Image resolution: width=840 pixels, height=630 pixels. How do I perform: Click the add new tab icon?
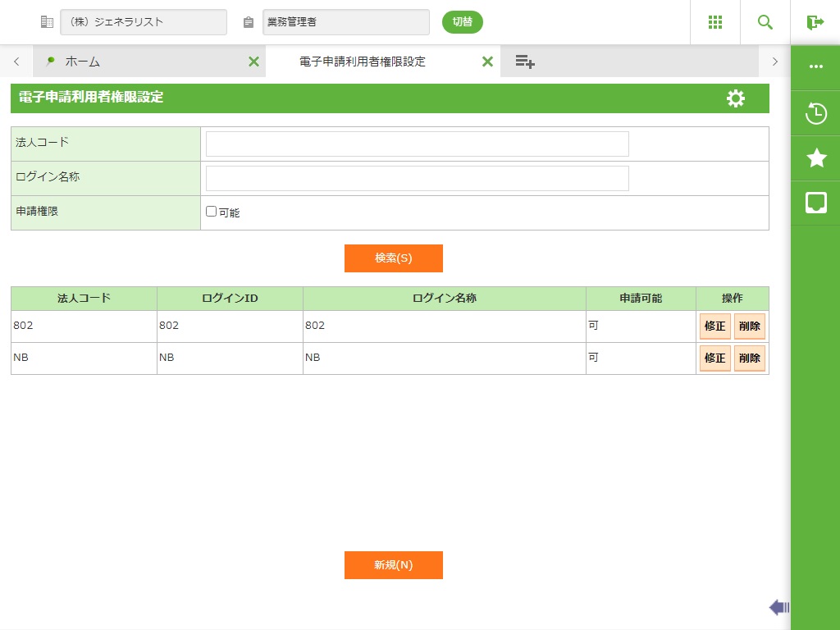coord(525,62)
